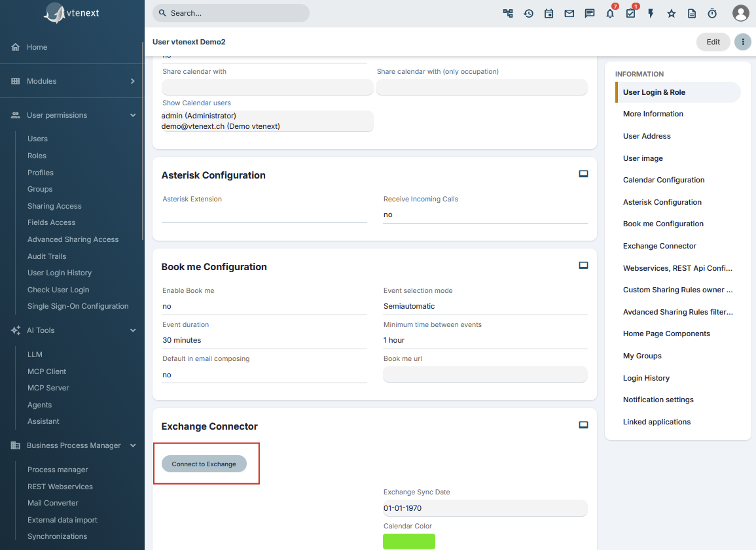
Task: Click the Home house icon in sidebar
Action: pyautogui.click(x=16, y=46)
